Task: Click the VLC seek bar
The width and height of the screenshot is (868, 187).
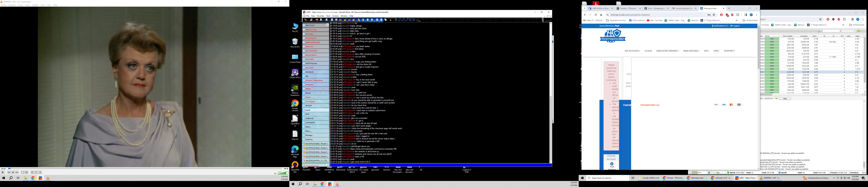Action: click(x=145, y=168)
